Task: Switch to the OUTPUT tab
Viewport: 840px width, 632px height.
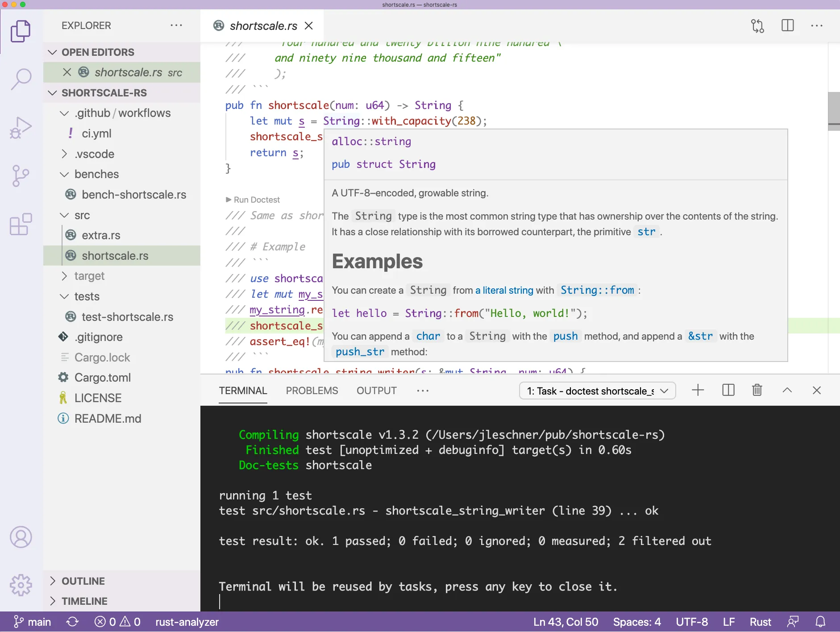Action: (x=376, y=391)
